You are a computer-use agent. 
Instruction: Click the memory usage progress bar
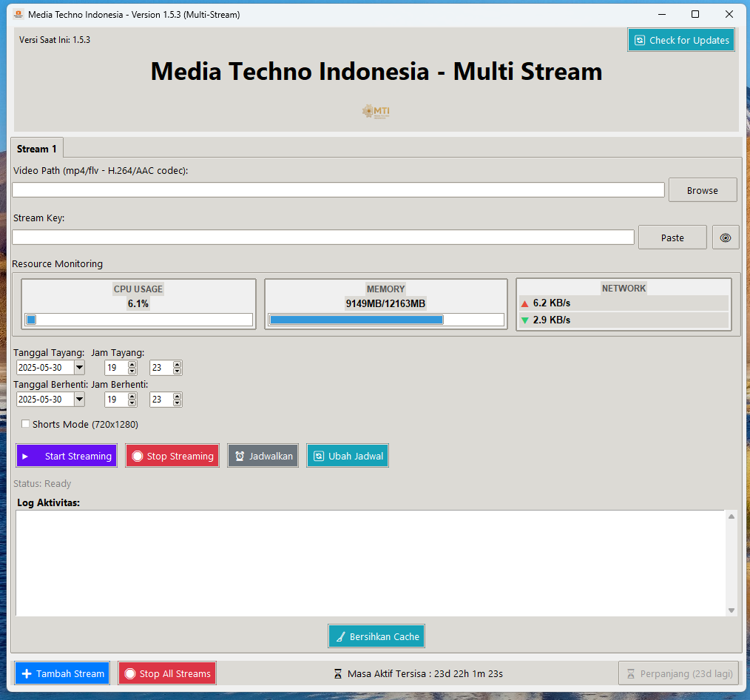(386, 320)
